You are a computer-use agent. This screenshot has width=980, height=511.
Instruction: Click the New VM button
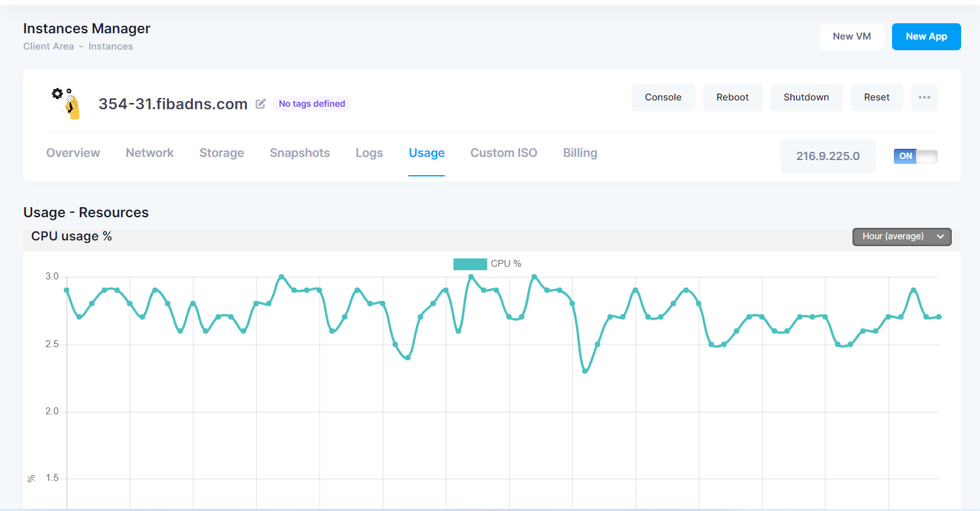(x=852, y=36)
